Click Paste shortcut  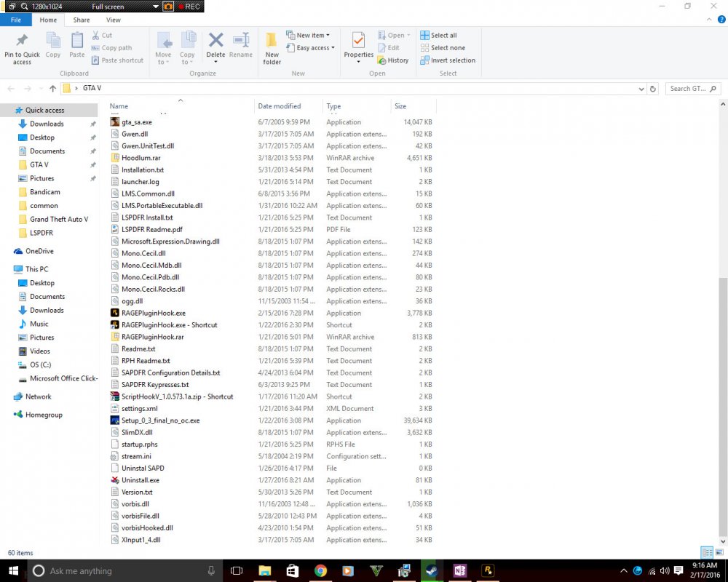[117, 60]
